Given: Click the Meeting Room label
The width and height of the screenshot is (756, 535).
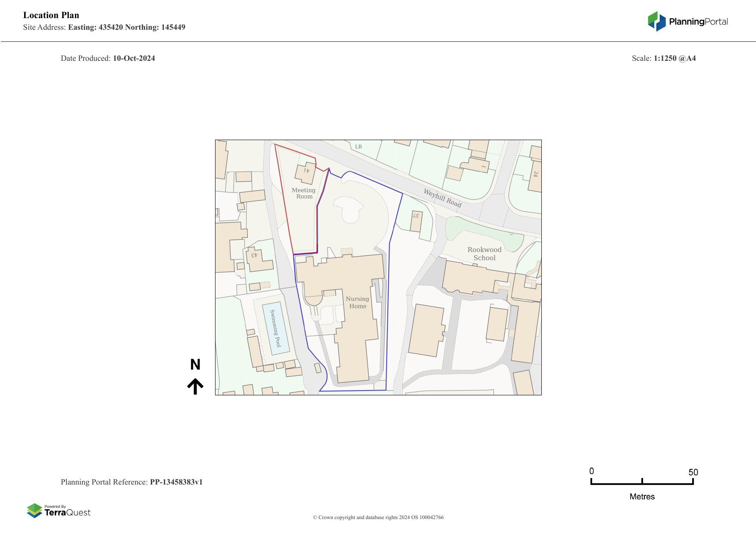Looking at the screenshot, I should [303, 193].
